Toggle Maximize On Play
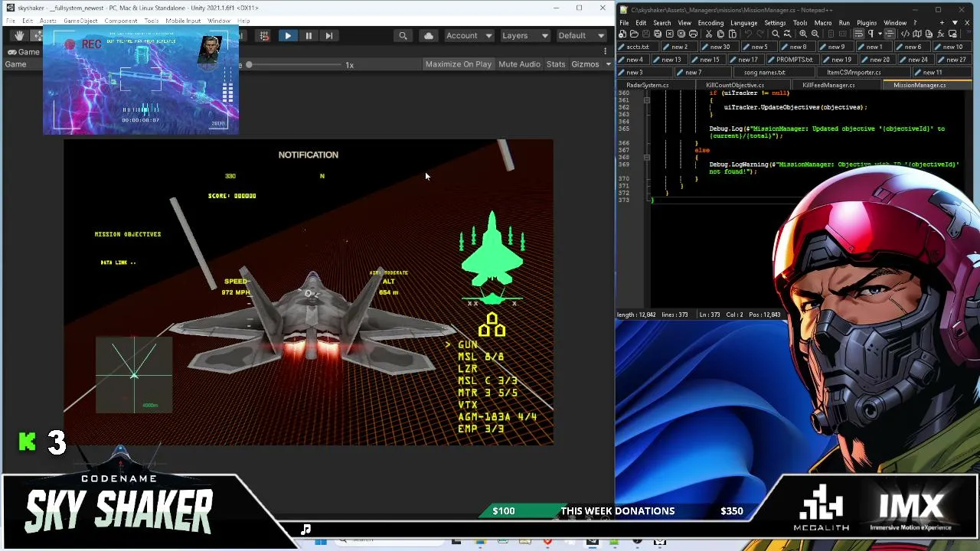 click(x=459, y=64)
